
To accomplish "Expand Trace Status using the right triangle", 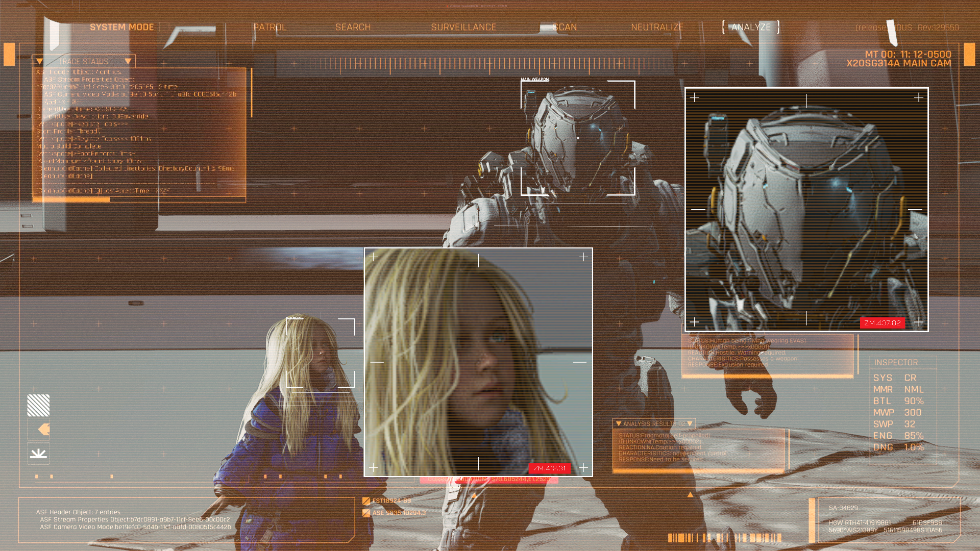I will 128,61.
